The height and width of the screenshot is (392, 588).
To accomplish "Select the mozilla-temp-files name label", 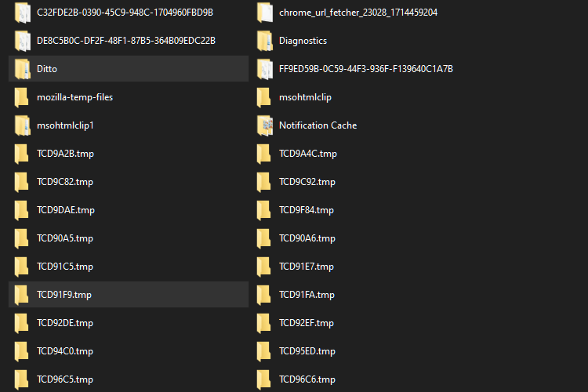I will click(74, 97).
